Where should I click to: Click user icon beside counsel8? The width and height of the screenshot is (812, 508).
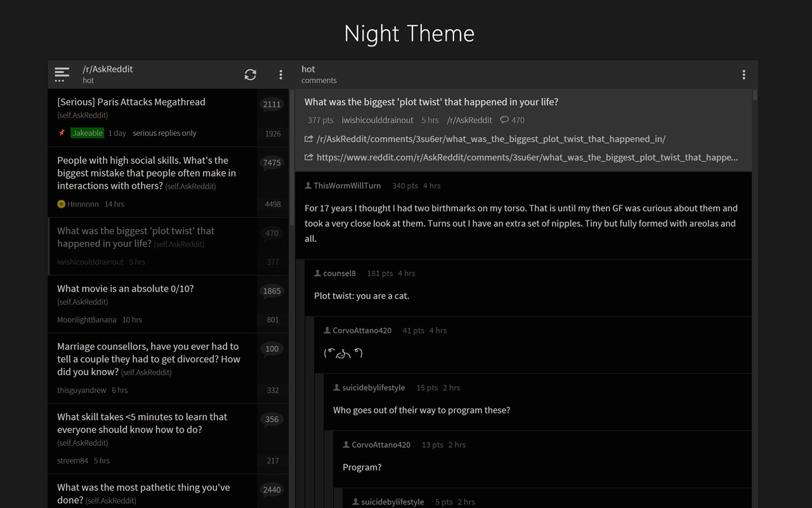[x=318, y=273]
